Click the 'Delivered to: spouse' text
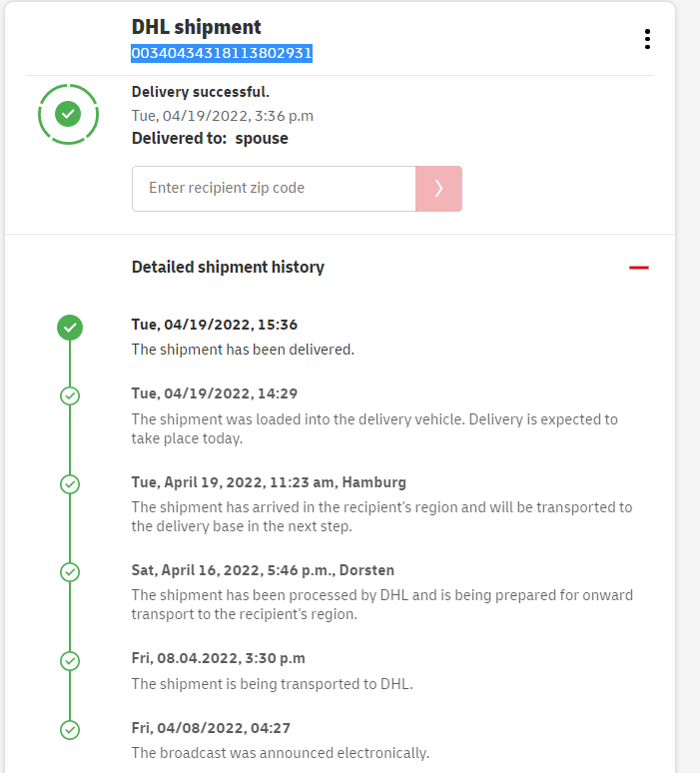This screenshot has height=773, width=700. tap(210, 138)
